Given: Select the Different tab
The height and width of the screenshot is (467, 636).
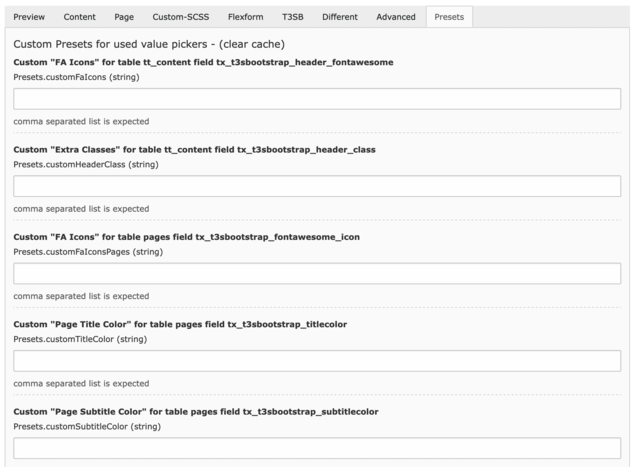Looking at the screenshot, I should pos(339,17).
